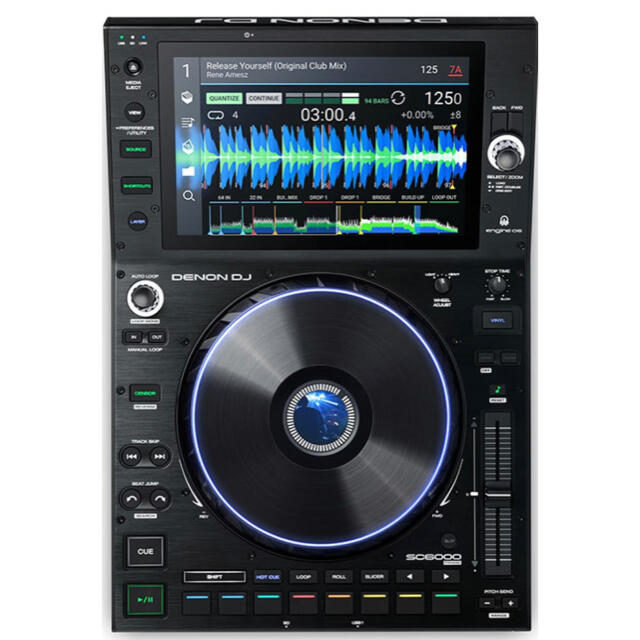Screen dimensions: 640x640
Task: Push the Media Eject button
Action: (x=133, y=67)
